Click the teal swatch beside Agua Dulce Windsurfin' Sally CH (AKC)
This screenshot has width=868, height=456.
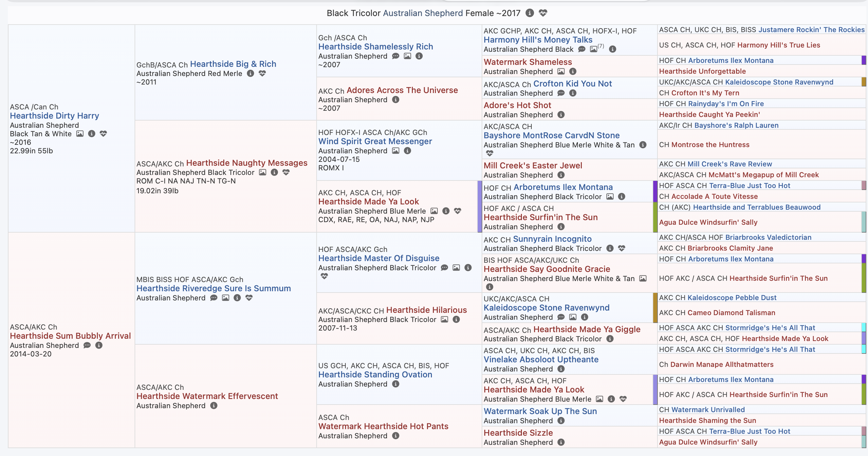click(x=864, y=222)
